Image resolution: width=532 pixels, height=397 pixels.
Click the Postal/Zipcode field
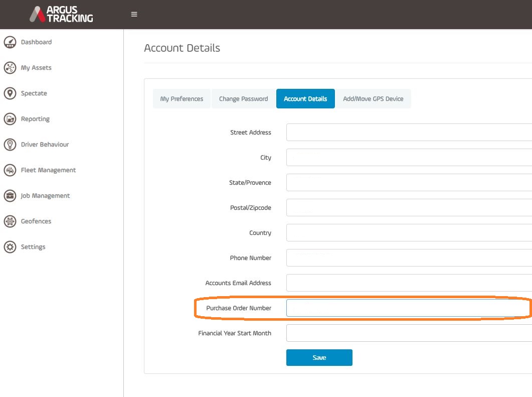409,207
